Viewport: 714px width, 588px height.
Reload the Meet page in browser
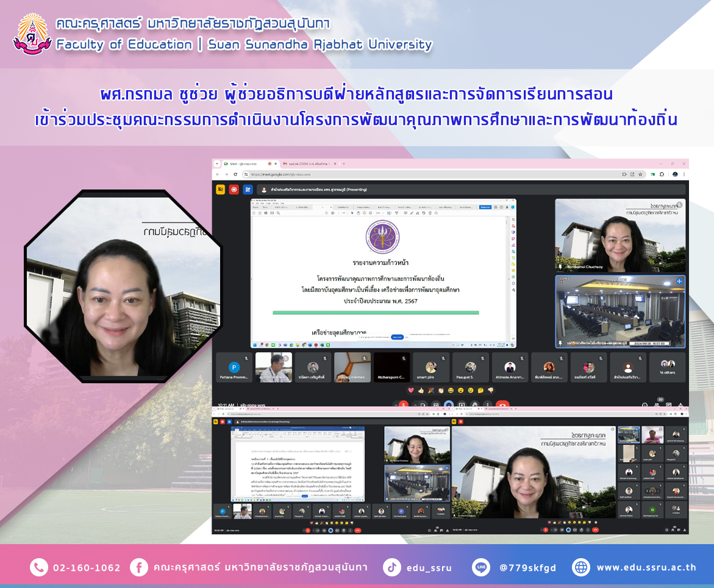click(x=235, y=174)
